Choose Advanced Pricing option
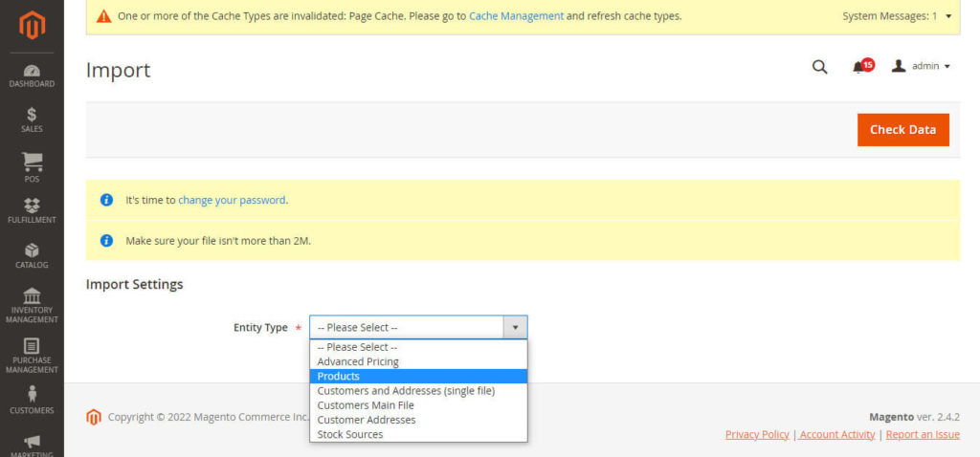The image size is (980, 457). coord(358,361)
